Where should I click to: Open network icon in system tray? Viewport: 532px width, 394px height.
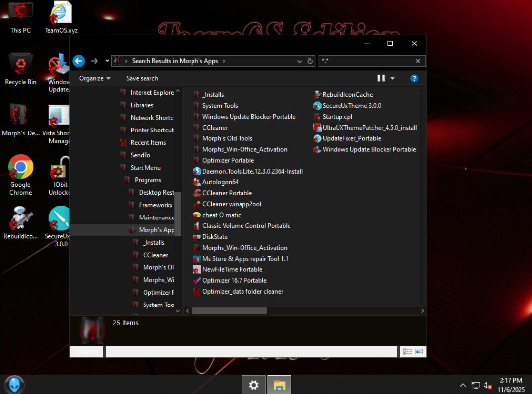tap(476, 385)
